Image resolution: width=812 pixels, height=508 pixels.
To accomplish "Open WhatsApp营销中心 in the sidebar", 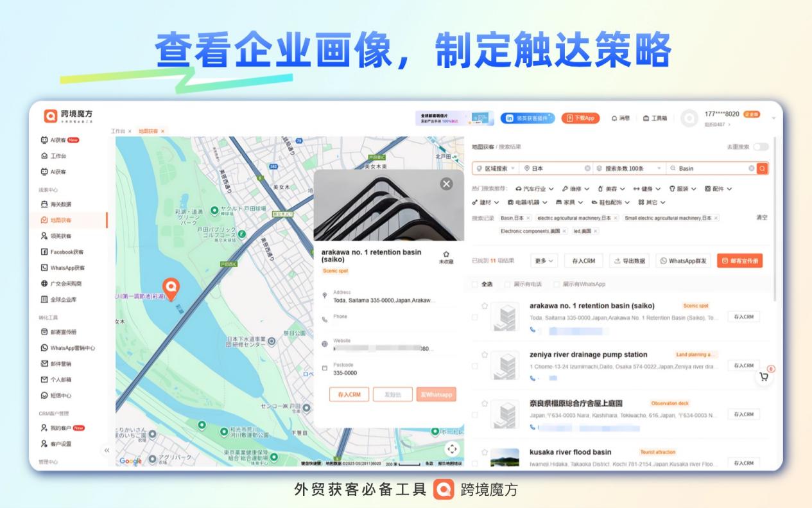I will tap(68, 348).
